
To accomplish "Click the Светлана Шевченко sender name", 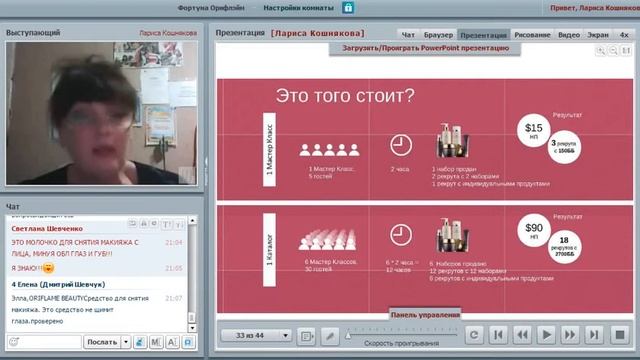I will [47, 229].
